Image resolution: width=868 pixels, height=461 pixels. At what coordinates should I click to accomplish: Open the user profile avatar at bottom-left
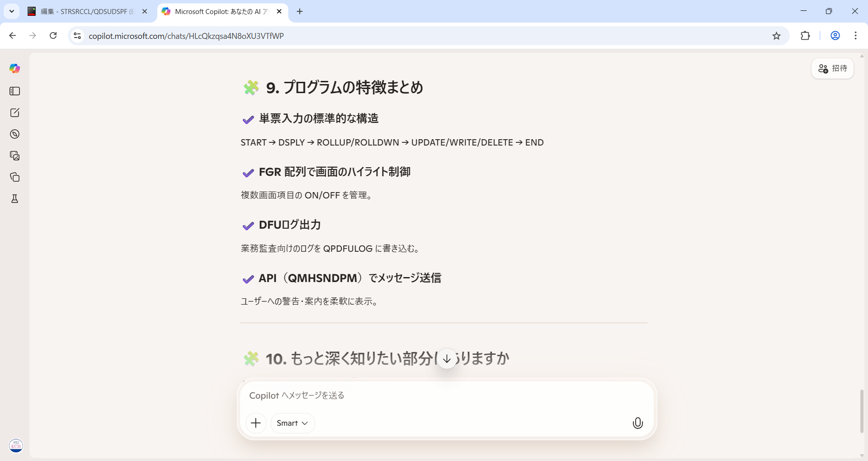click(x=16, y=446)
